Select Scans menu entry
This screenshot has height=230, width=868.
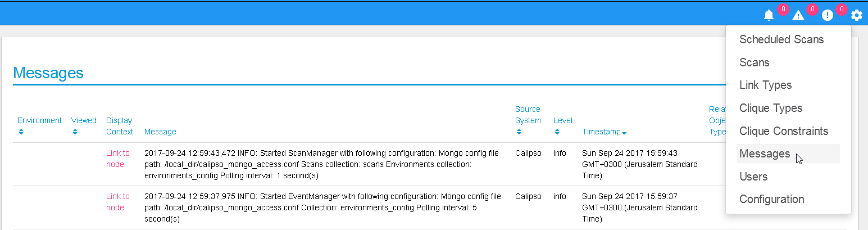pyautogui.click(x=755, y=62)
